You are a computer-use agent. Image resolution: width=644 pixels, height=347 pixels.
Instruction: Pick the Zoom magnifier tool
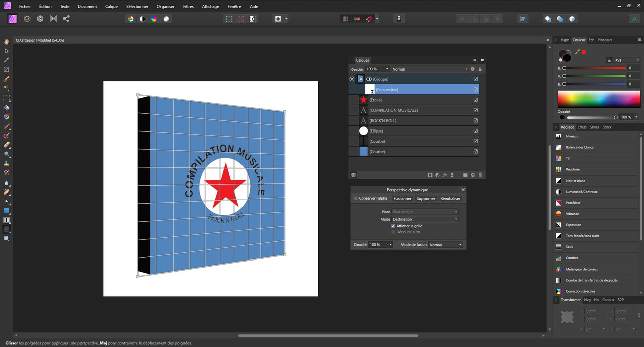pos(7,239)
